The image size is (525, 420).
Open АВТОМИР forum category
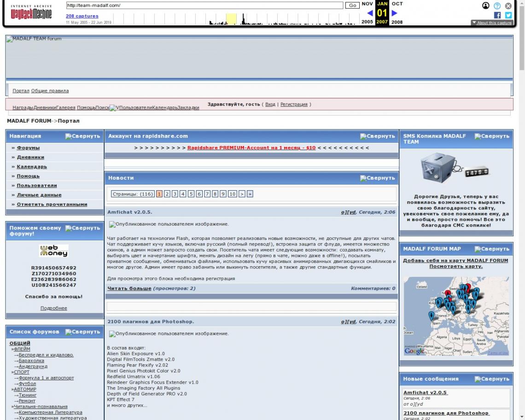click(x=25, y=389)
